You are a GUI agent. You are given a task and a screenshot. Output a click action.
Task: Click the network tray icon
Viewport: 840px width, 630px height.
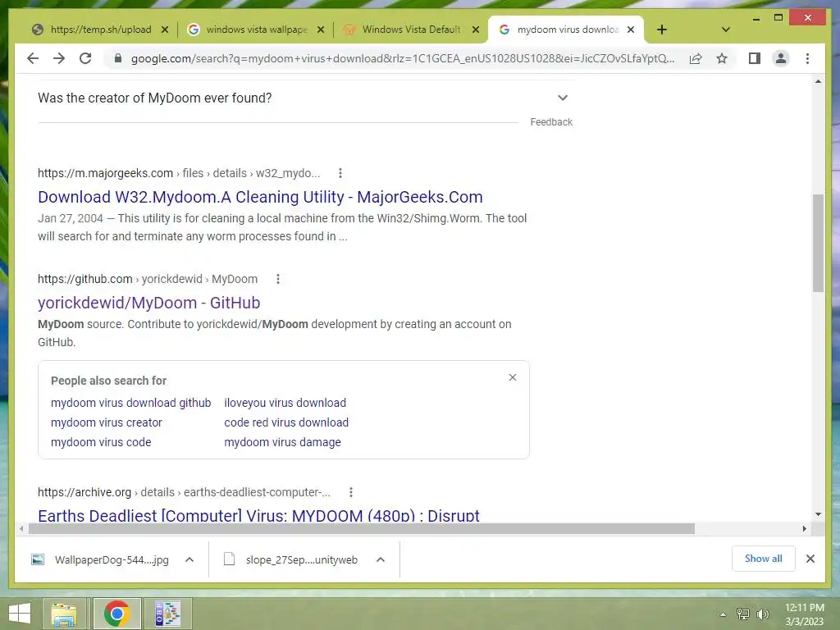click(743, 614)
